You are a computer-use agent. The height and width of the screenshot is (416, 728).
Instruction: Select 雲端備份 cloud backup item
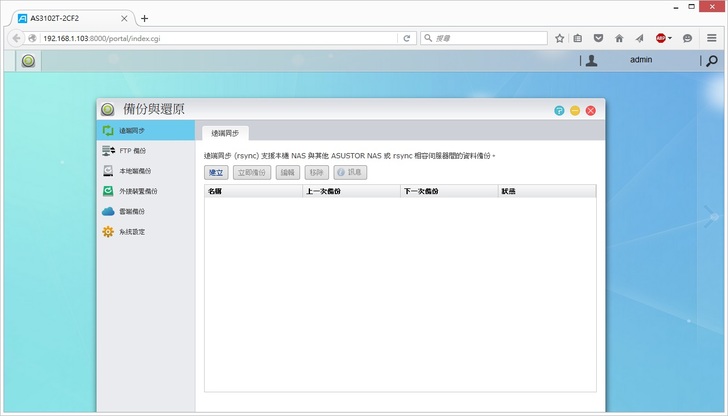(x=132, y=211)
